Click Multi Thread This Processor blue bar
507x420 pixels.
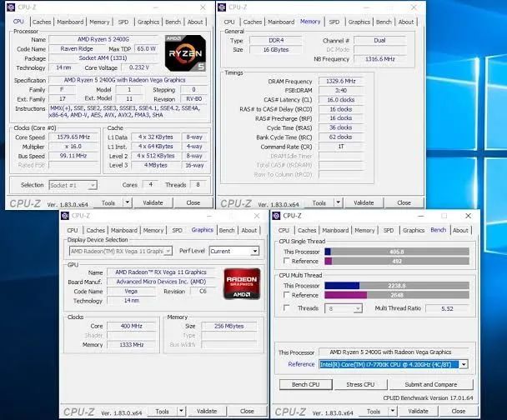point(342,286)
